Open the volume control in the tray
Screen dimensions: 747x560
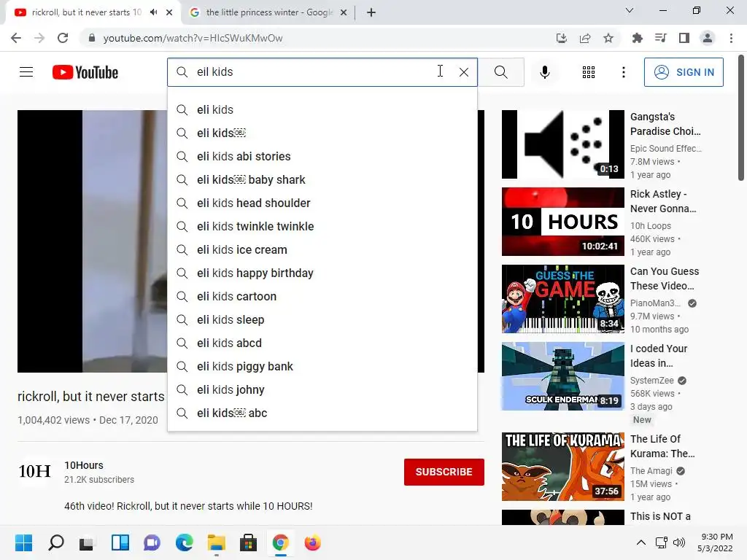tap(679, 542)
